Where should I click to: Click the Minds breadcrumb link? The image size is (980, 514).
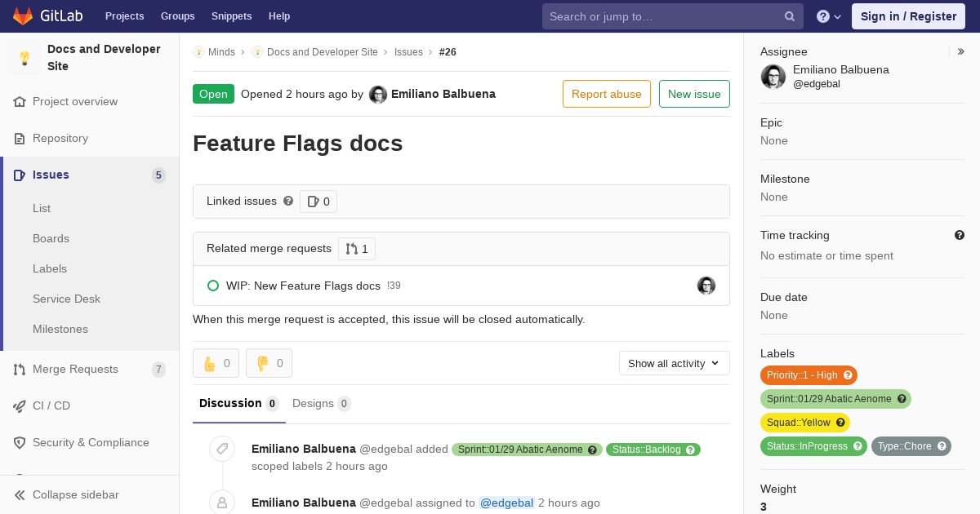coord(221,52)
